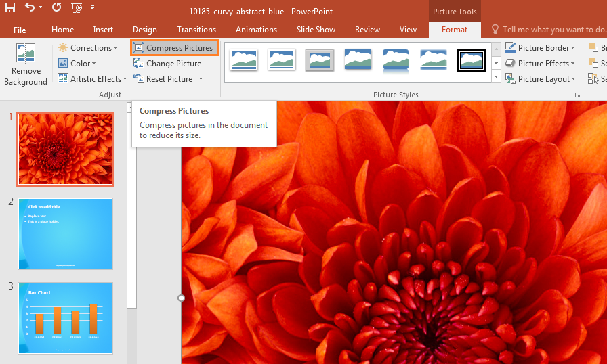Switch to the Insert tab
Viewport: 607px width, 364px height.
pos(103,30)
